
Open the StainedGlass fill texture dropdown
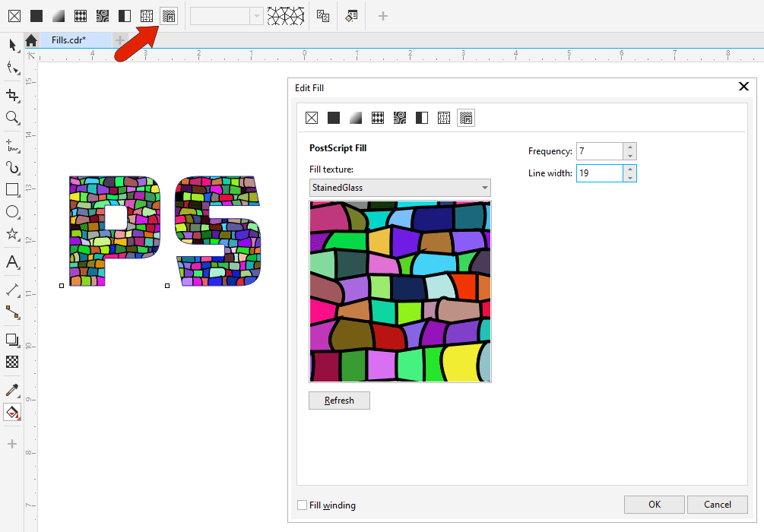point(484,187)
